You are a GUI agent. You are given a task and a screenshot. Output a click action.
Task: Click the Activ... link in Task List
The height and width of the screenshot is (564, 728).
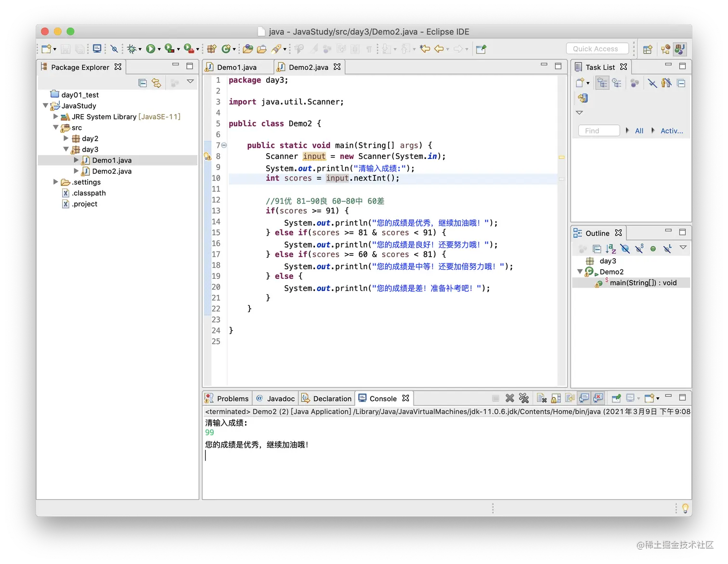671,131
